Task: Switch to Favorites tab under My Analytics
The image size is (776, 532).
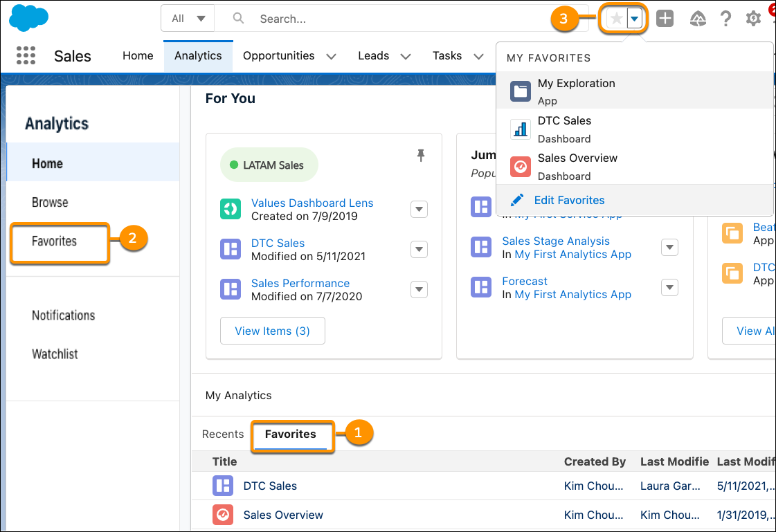Action: coord(291,434)
